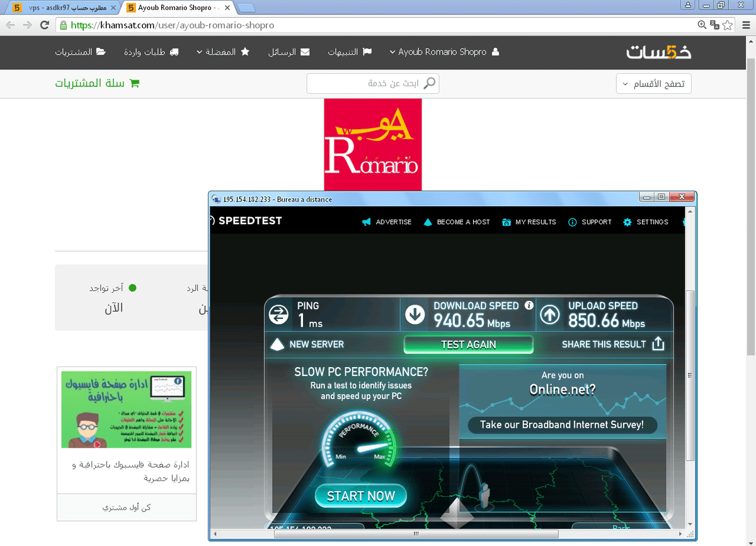The height and width of the screenshot is (546, 756).
Task: Click remote desktop vertical scrollbar
Action: point(690,375)
